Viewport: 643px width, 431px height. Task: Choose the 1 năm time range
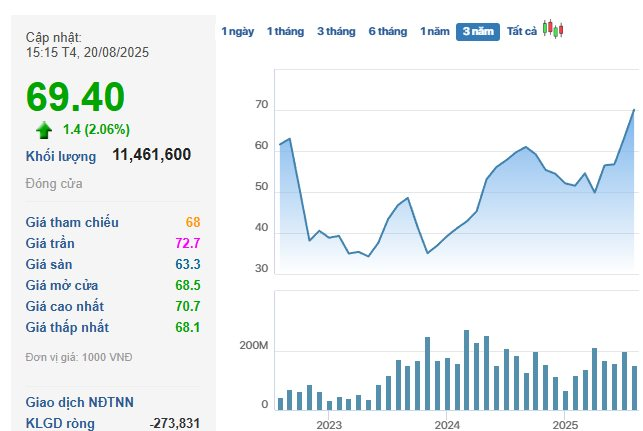pos(434,32)
